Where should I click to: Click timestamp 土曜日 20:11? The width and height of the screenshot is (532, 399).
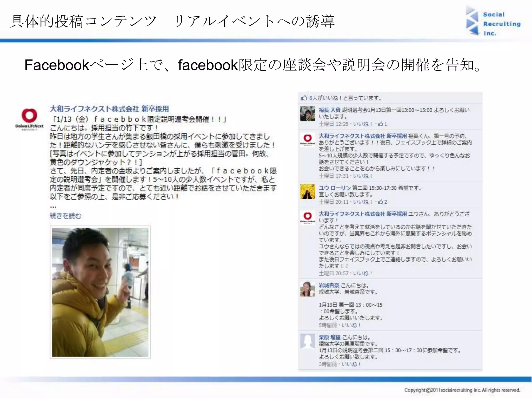(x=333, y=202)
